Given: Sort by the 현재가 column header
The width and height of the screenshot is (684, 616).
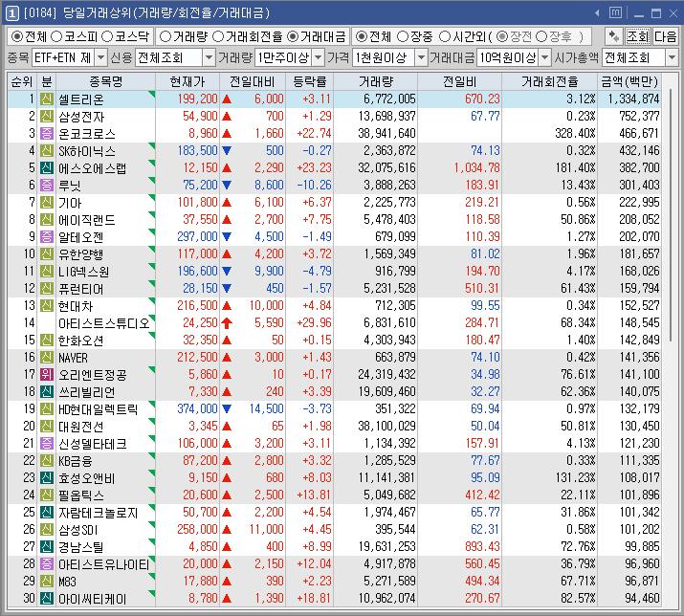Looking at the screenshot, I should coord(188,81).
